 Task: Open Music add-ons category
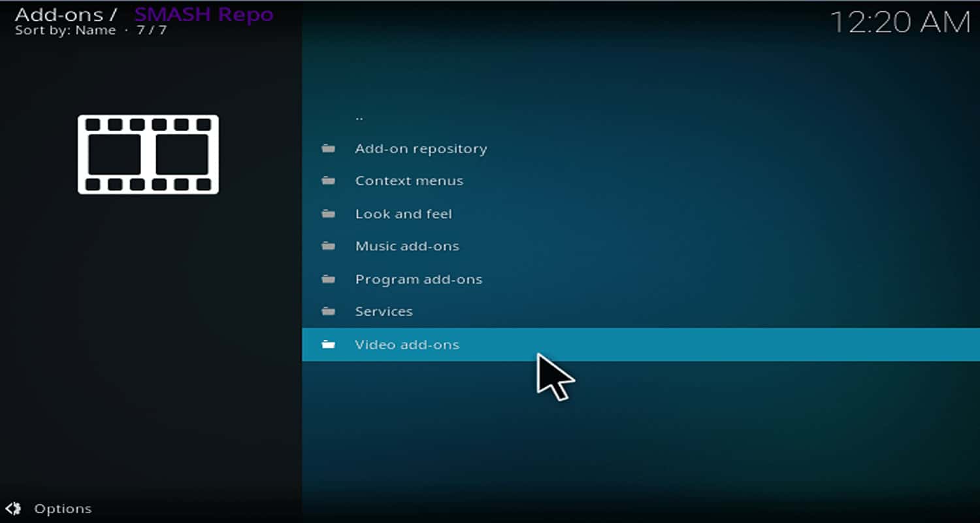point(640,246)
